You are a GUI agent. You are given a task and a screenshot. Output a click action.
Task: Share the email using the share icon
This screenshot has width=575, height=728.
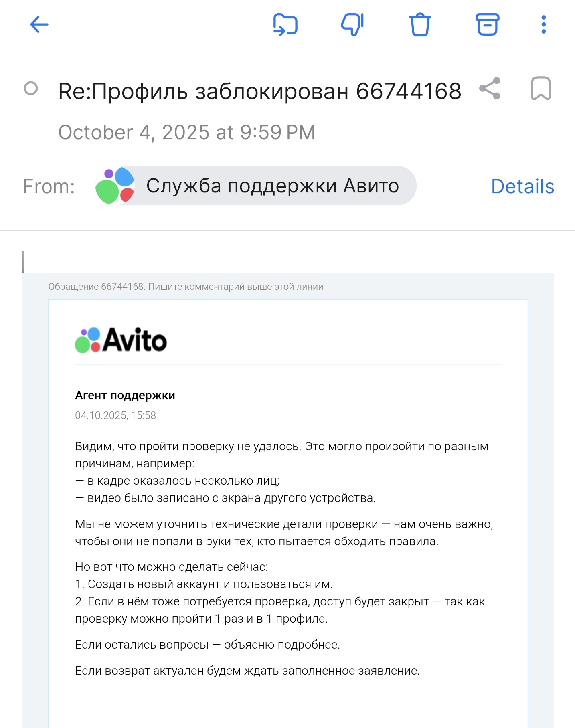[490, 89]
